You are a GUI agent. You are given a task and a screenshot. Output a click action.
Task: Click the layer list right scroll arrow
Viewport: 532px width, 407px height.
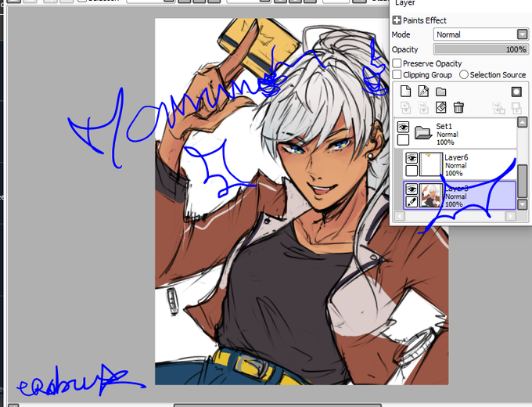point(511,216)
